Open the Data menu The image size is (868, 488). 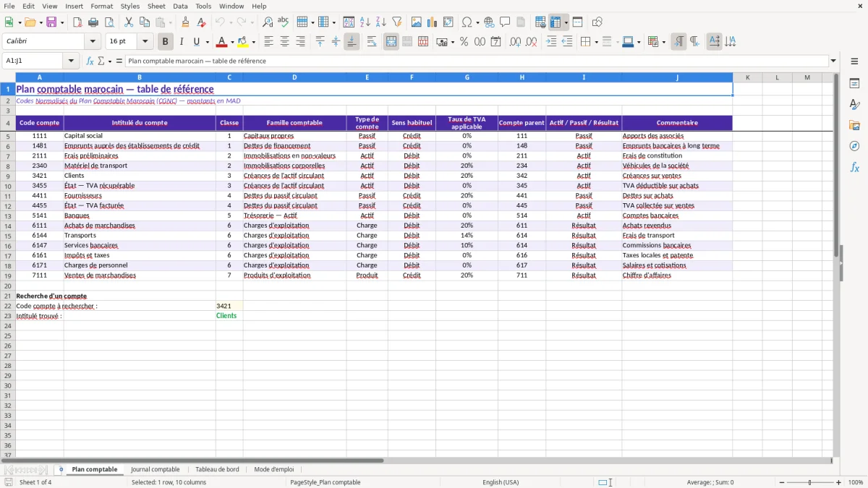(x=180, y=6)
